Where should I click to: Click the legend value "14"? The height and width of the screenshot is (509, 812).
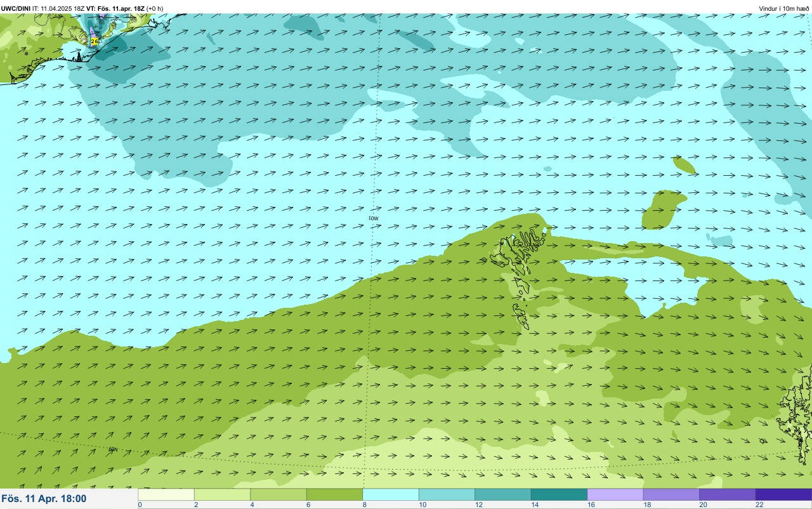point(534,505)
